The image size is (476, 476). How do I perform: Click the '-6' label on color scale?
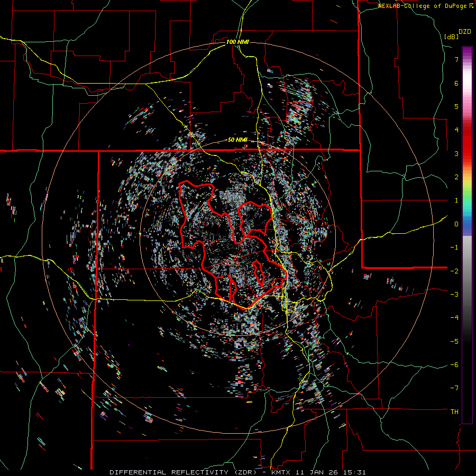(454, 365)
